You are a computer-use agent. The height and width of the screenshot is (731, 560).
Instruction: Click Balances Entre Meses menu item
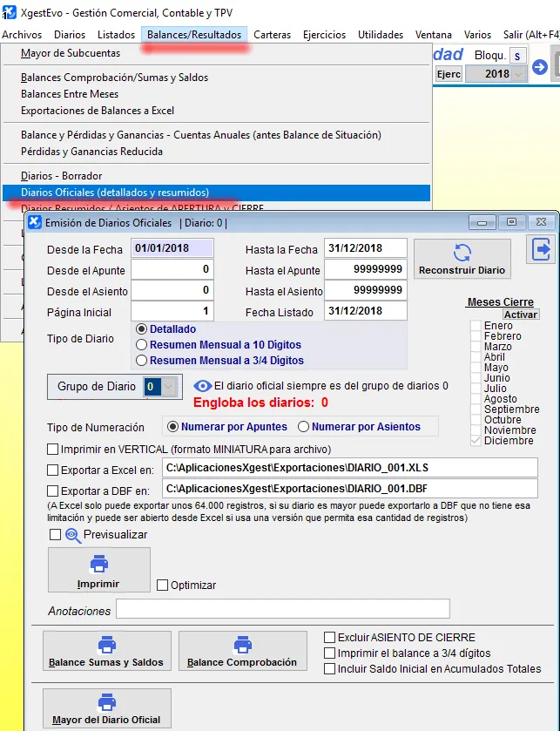(x=70, y=94)
